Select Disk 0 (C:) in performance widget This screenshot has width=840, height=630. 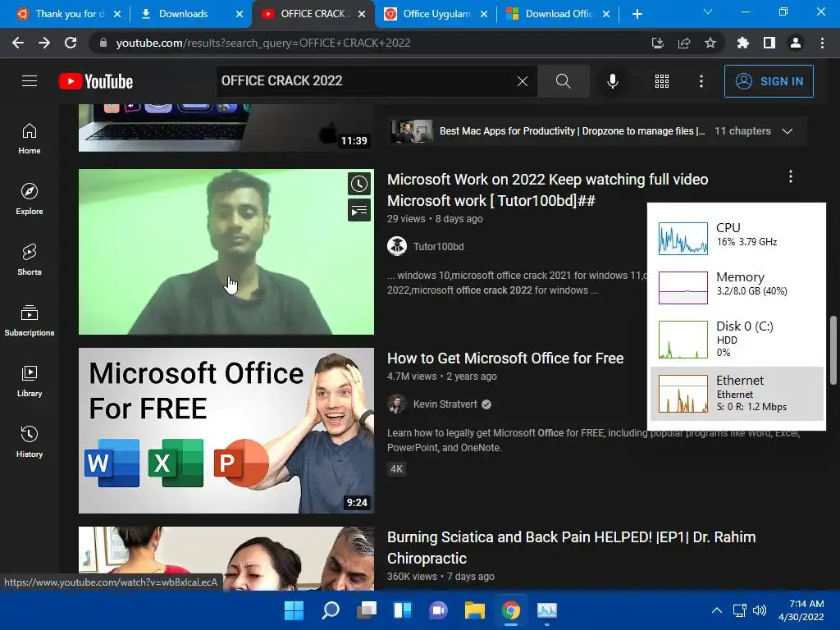[737, 339]
